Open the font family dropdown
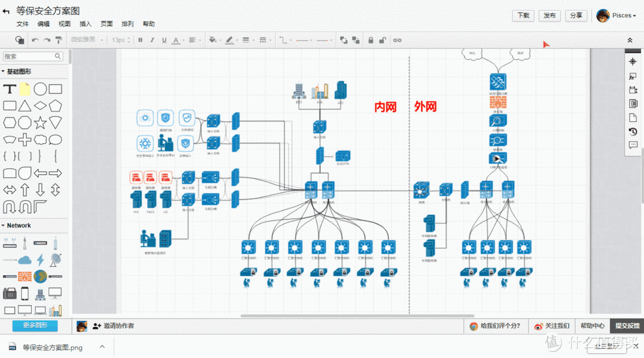The width and height of the screenshot is (644, 358). pyautogui.click(x=86, y=40)
